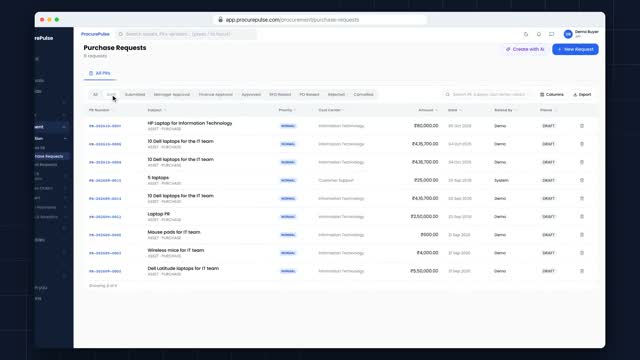Open PR number link for 5 laptops request

[105, 180]
